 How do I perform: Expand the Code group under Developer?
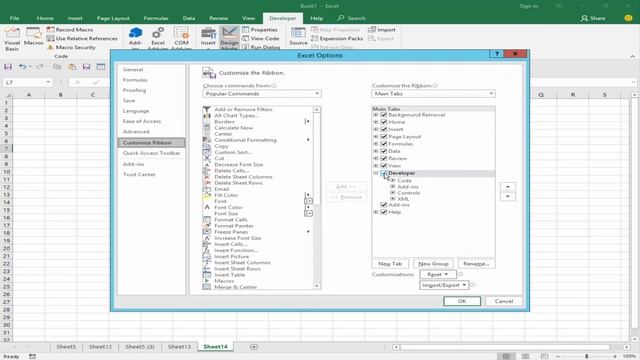[x=393, y=180]
